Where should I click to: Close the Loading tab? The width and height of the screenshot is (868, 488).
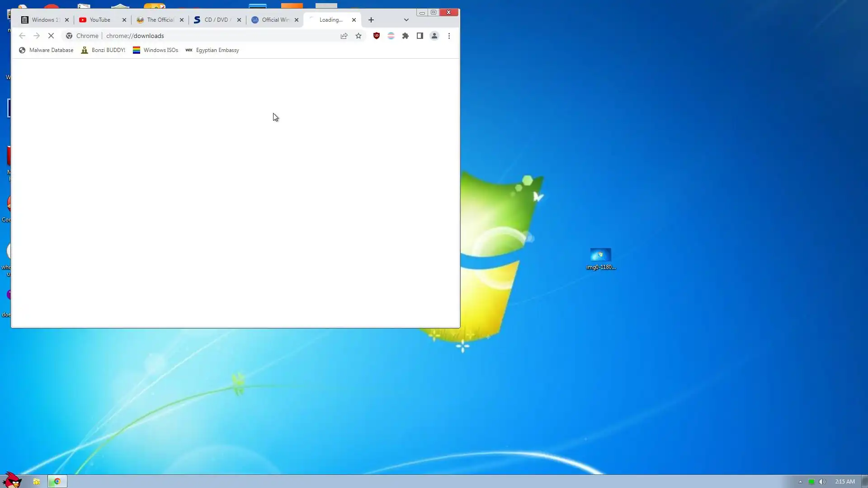[354, 20]
